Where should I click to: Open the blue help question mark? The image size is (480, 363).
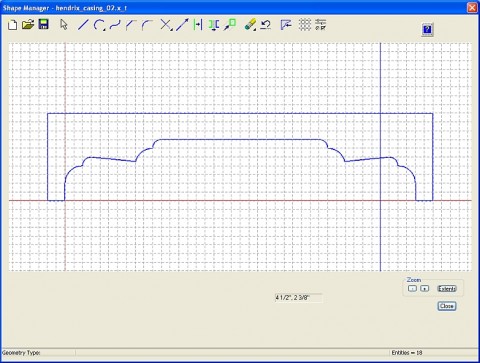(x=427, y=29)
